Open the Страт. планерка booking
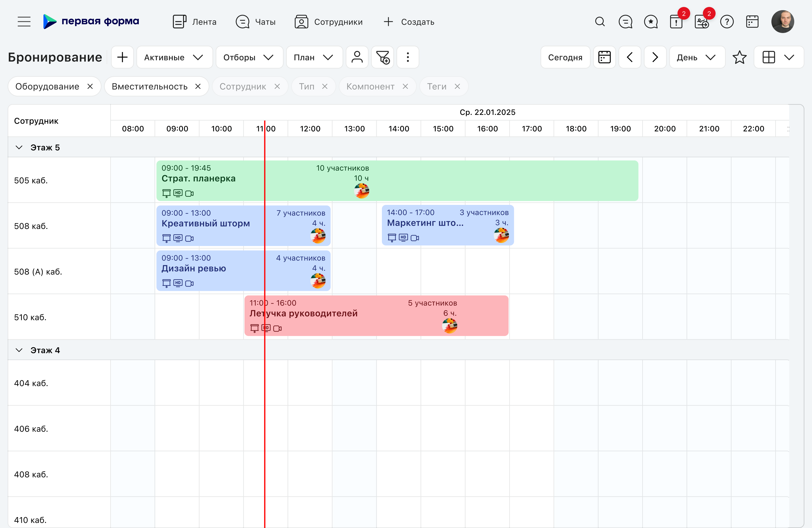812x528 pixels. click(x=397, y=180)
